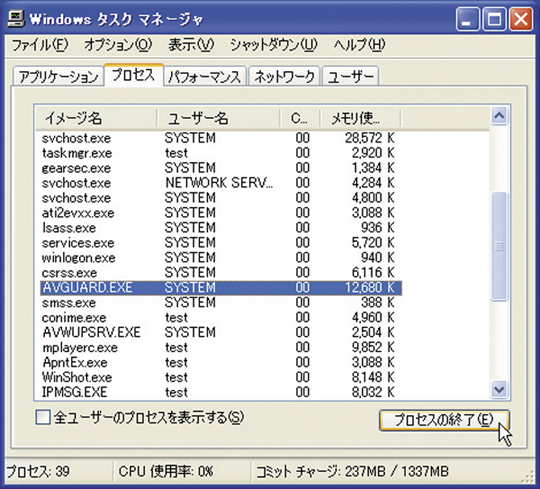Select the プロセス tab

(133, 74)
